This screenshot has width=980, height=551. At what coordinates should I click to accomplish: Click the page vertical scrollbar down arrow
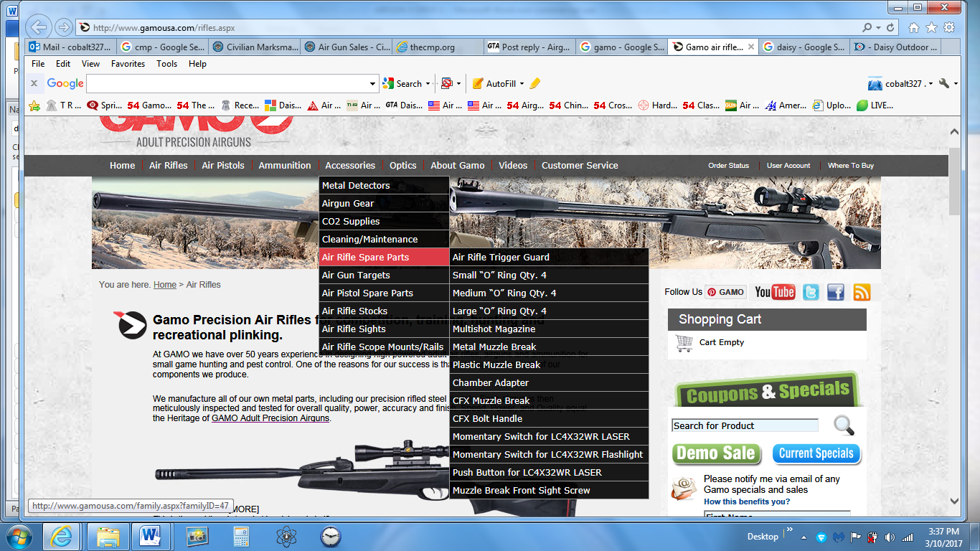coord(954,501)
